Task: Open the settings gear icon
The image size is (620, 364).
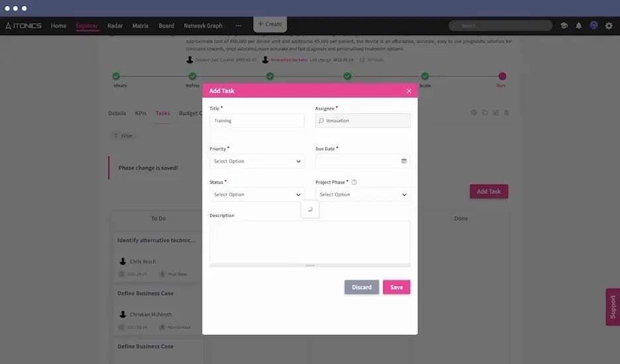Action: point(609,26)
